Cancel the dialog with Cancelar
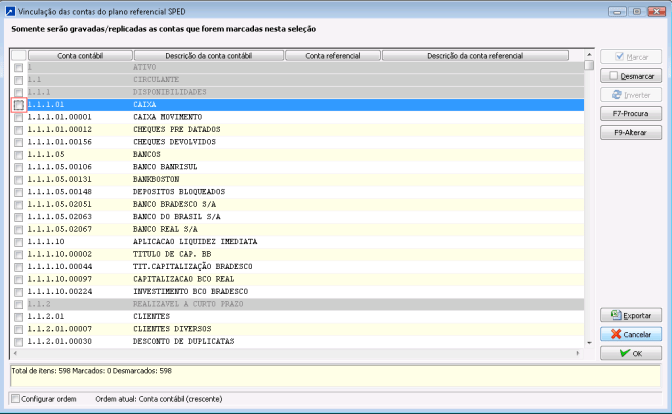Image resolution: width=672 pixels, height=414 pixels. coord(631,334)
